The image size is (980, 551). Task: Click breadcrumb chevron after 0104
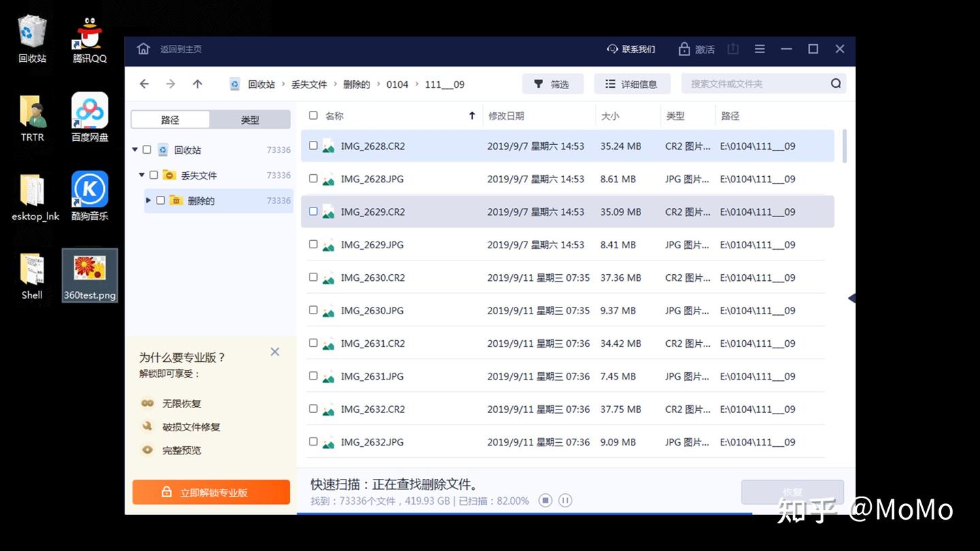pyautogui.click(x=416, y=84)
